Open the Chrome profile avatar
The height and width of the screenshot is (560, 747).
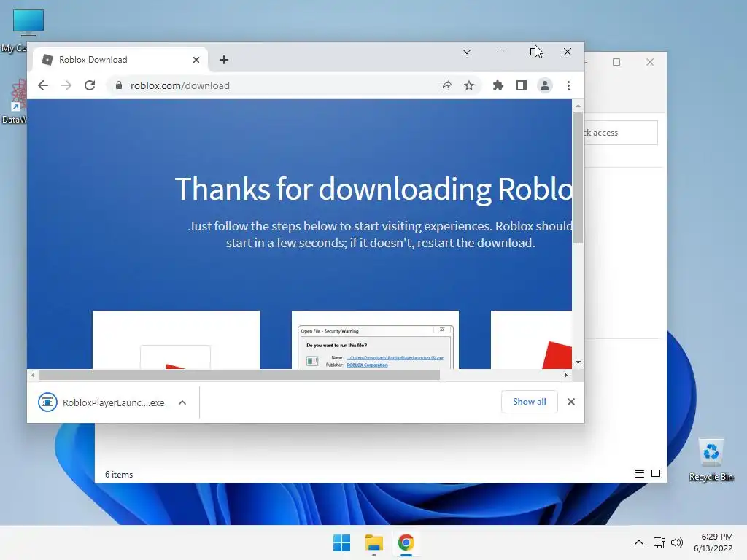point(544,86)
